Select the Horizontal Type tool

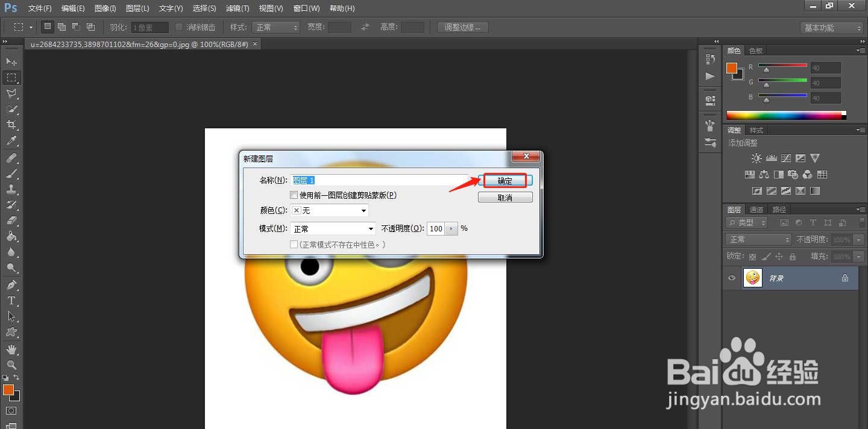(x=11, y=300)
